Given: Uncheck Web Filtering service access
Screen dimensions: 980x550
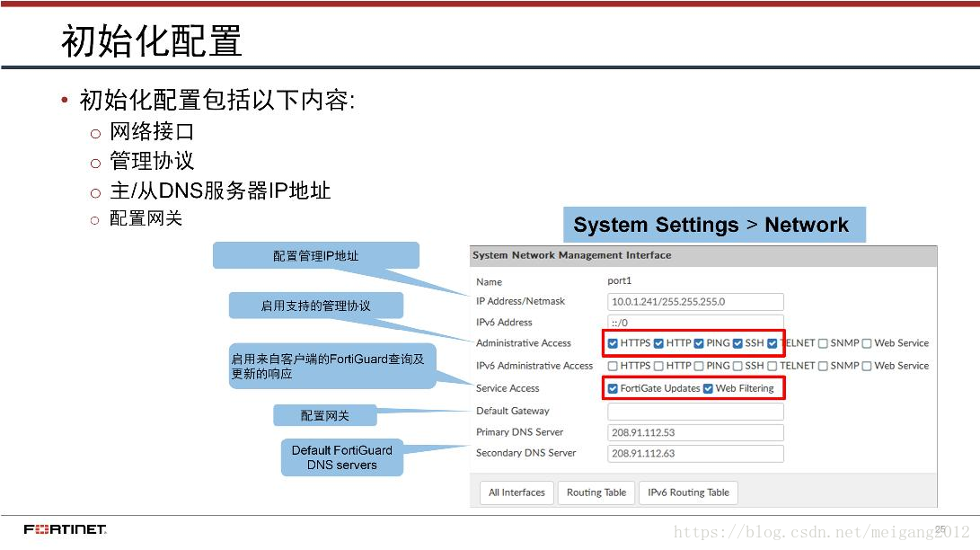Looking at the screenshot, I should (x=708, y=389).
